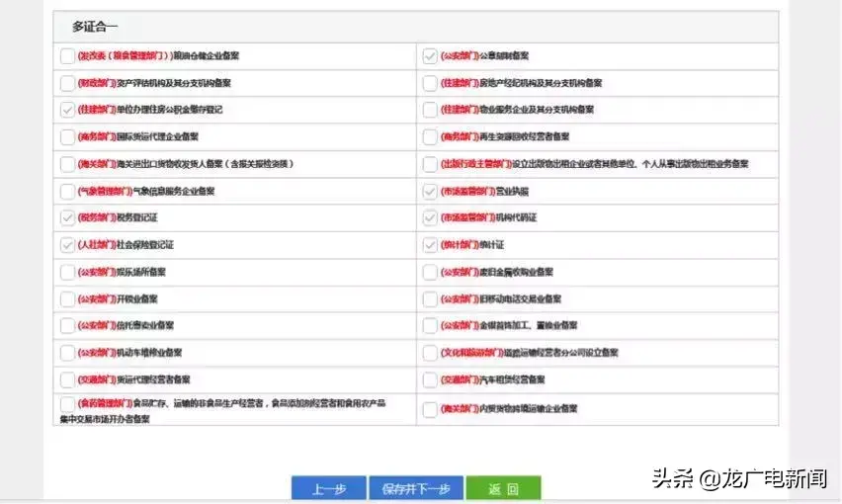Select the 娱乐场所备案 checkbox
This screenshot has width=842, height=504.
[67, 272]
